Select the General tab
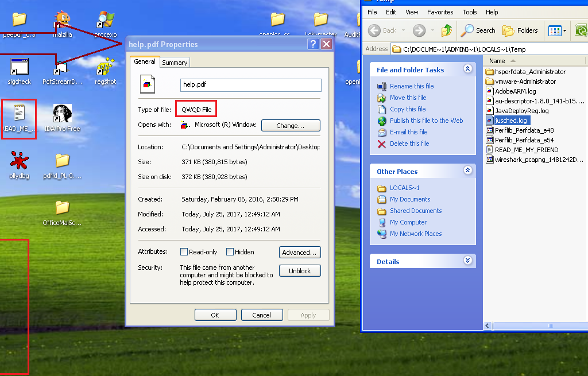588x376 pixels. click(144, 61)
